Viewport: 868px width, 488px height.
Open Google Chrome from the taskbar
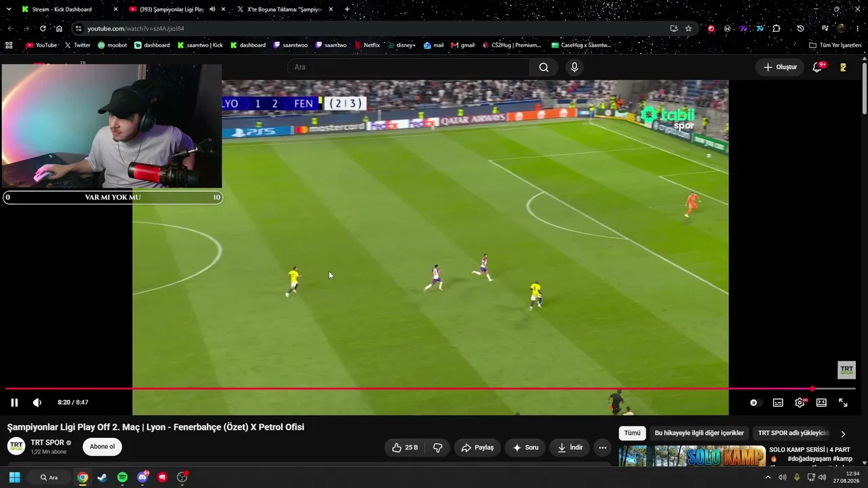point(82,477)
